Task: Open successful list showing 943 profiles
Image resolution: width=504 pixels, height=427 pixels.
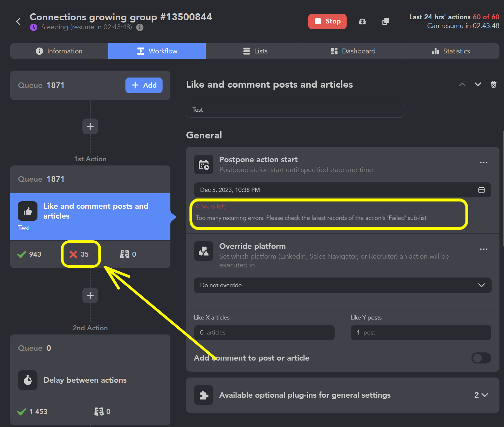Action: 30,254
